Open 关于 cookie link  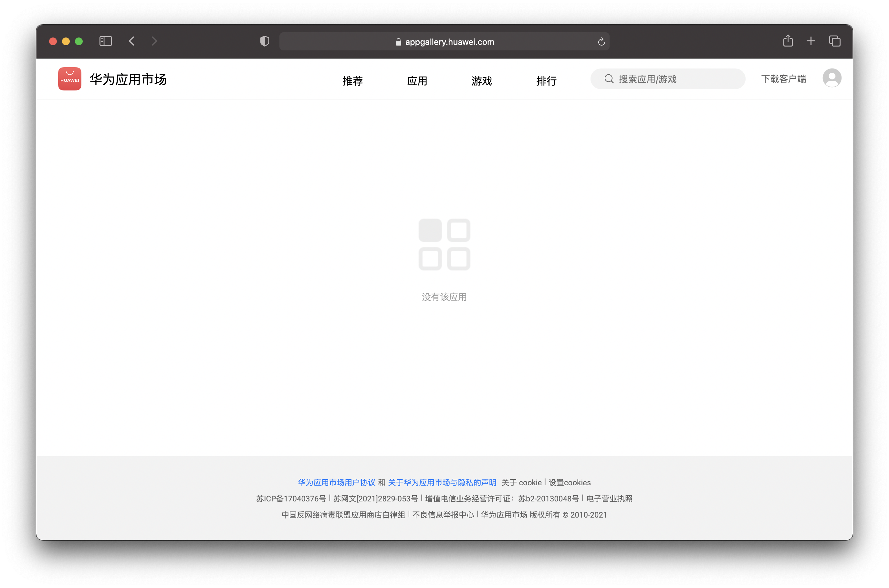pos(521,482)
